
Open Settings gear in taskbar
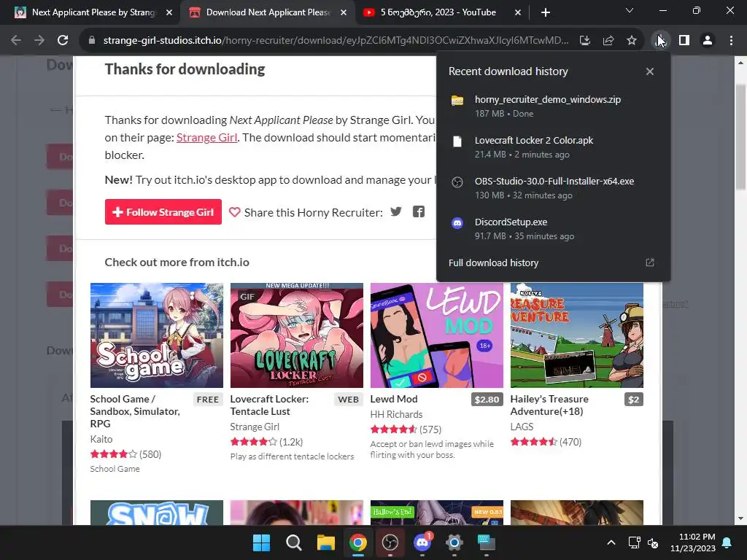click(x=454, y=542)
